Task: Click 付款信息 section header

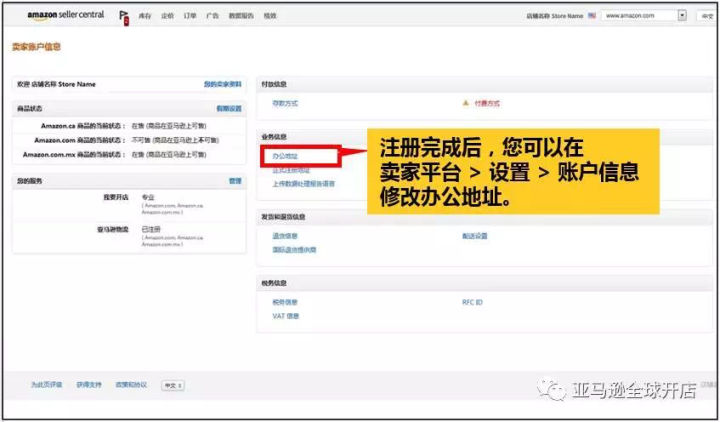Action: [x=274, y=84]
